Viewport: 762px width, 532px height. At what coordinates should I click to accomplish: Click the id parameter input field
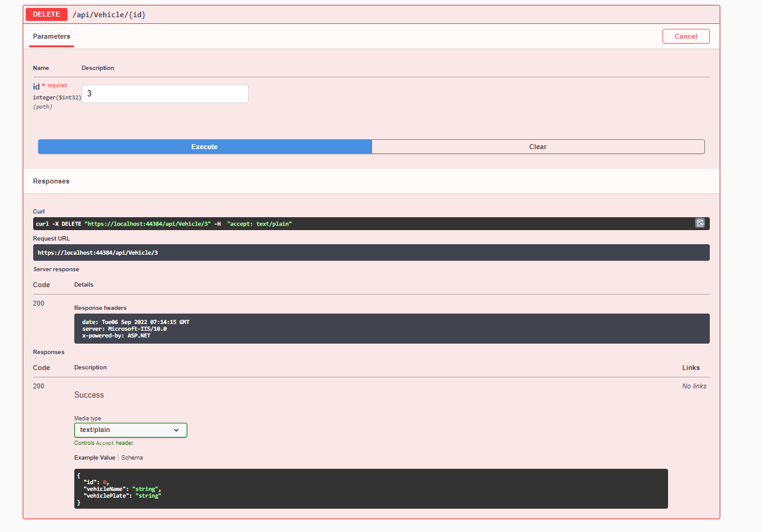coord(165,93)
